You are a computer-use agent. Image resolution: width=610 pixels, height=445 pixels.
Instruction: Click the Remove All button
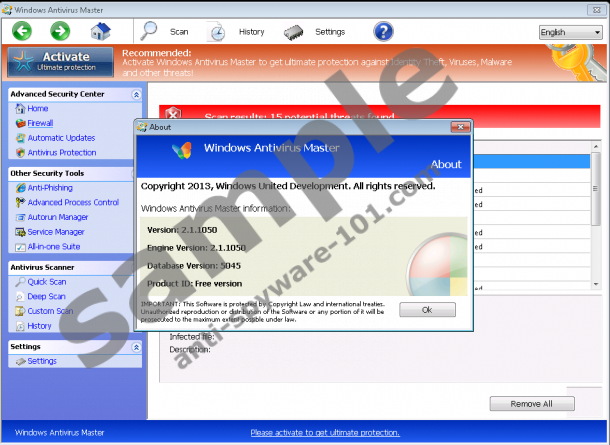(x=532, y=404)
